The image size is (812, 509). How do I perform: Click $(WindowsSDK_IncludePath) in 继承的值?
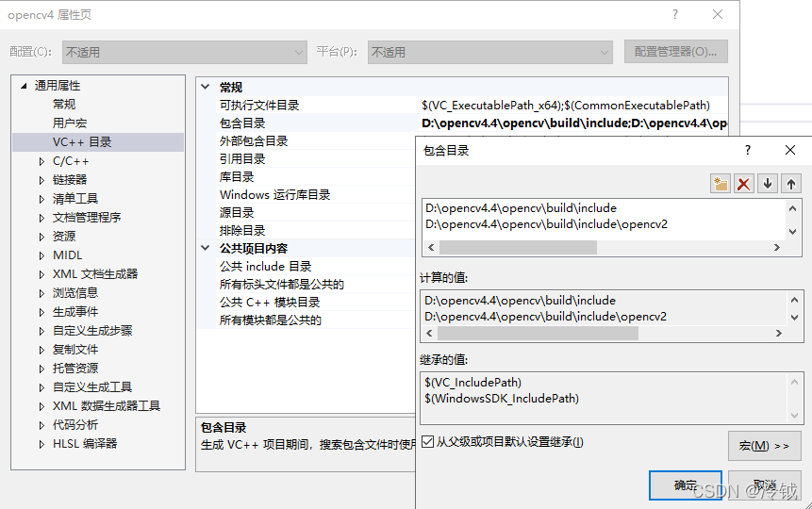tap(502, 399)
